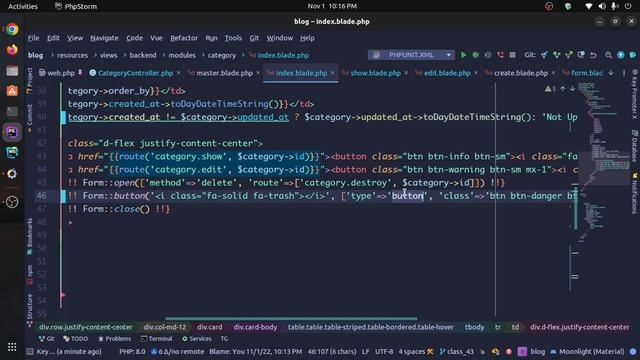Switch to master.blade.php tab
This screenshot has width=640, height=360.
(224, 73)
